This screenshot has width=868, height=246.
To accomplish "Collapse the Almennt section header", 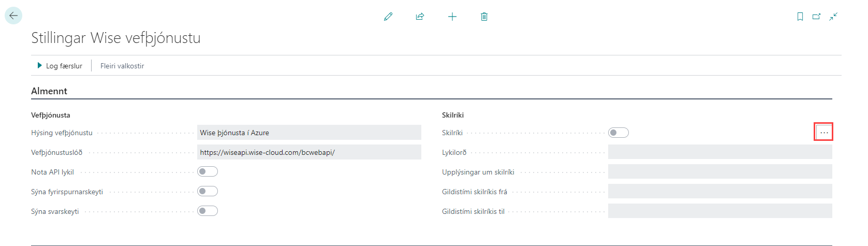I will tap(49, 91).
